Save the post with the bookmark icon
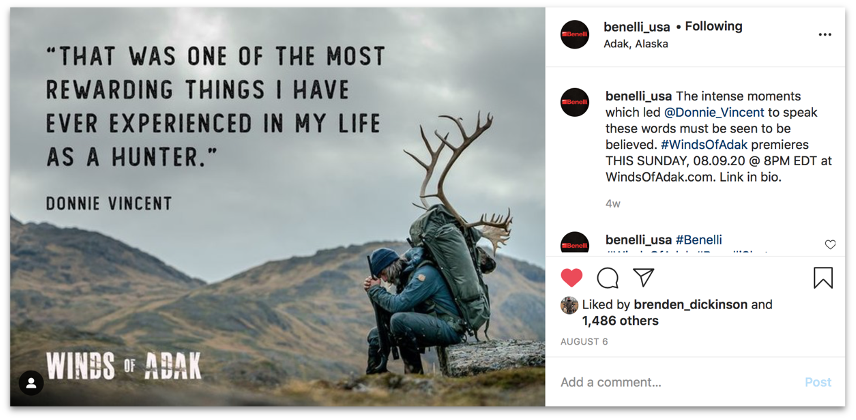The image size is (856, 420). coord(823,278)
